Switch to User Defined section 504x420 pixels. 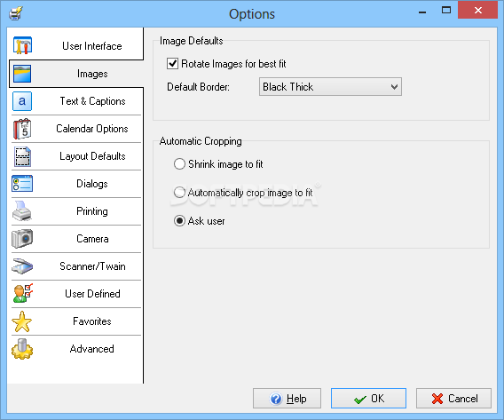click(x=92, y=294)
